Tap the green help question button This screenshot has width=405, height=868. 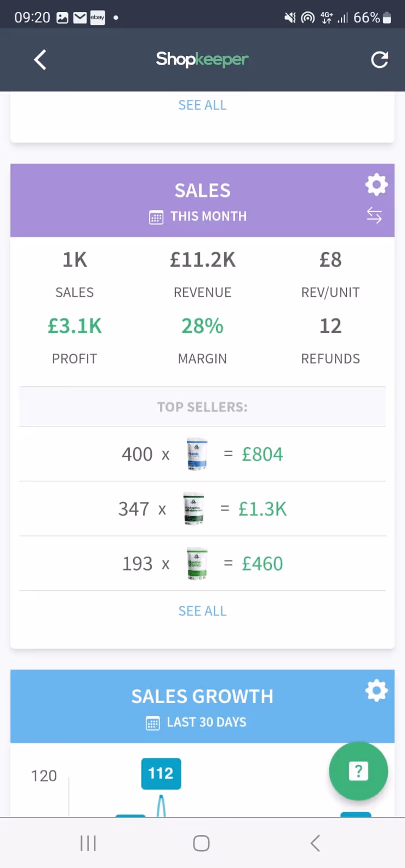coord(358,771)
